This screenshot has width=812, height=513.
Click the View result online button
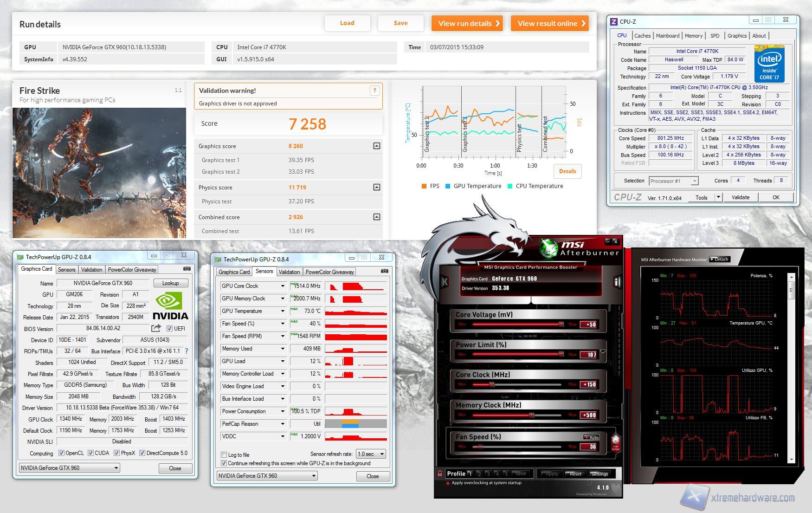(x=549, y=23)
